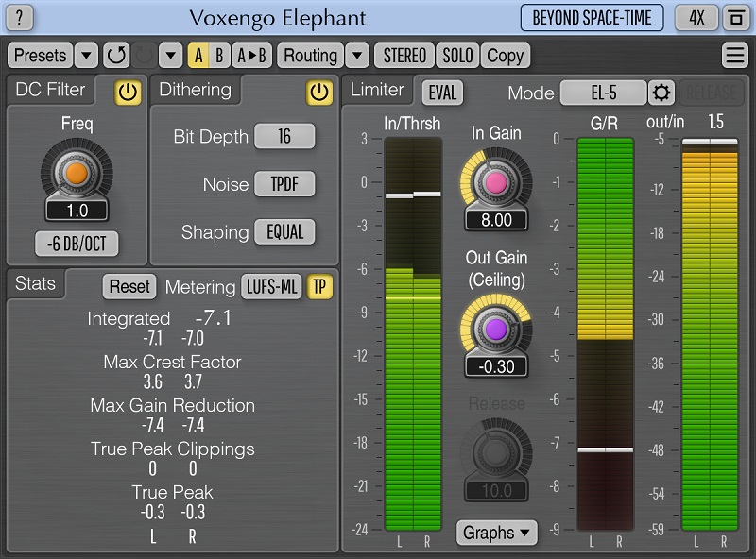756x559 pixels.
Task: Select the DC Filter tab
Action: (x=50, y=90)
